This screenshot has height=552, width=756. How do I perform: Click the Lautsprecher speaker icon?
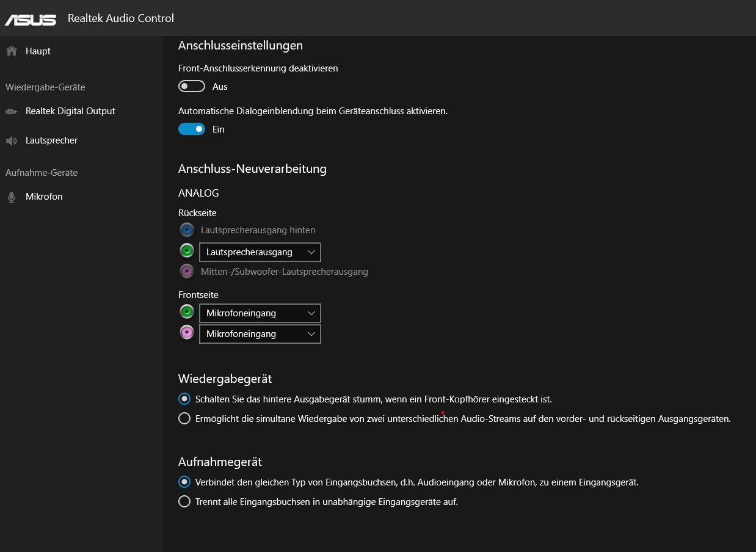coord(11,141)
